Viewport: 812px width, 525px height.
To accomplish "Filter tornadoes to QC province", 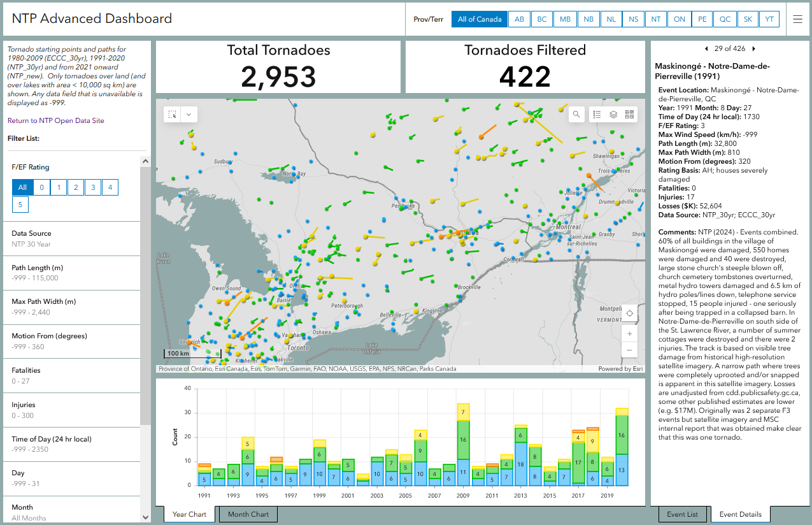I will [725, 19].
